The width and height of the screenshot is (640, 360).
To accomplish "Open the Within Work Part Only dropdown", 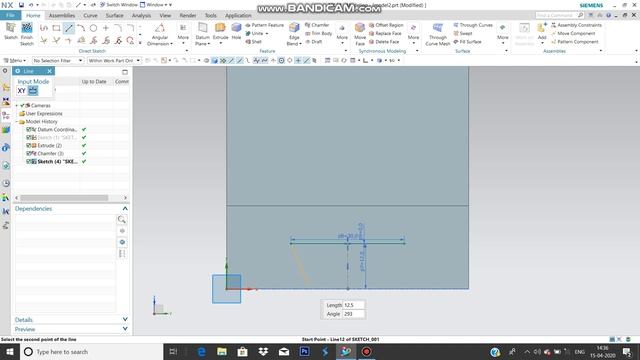I will pos(114,60).
